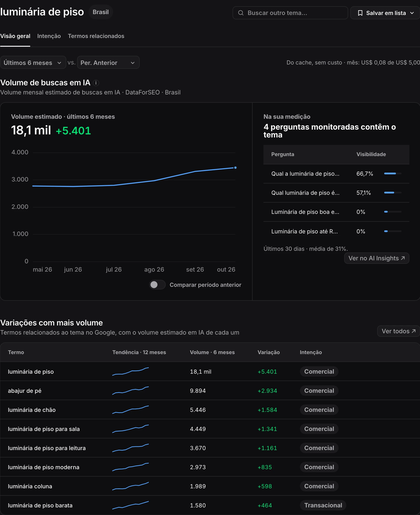Expand the Salvar em lista chevron
420x515 pixels.
point(412,13)
